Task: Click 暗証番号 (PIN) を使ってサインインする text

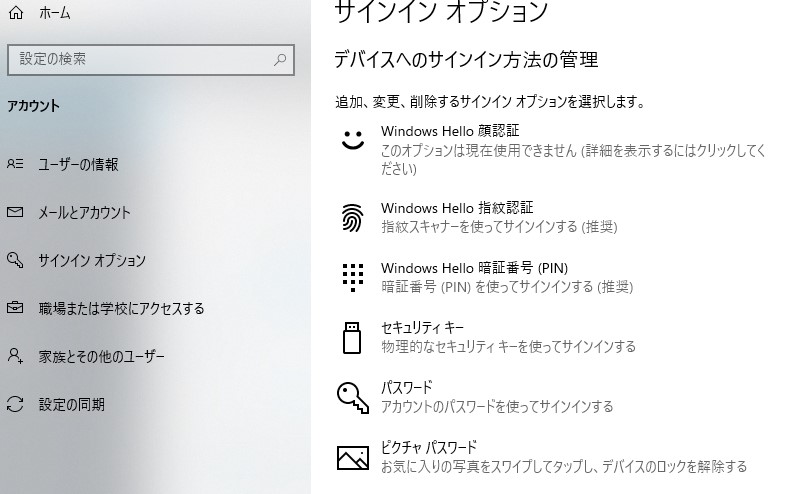Action: pos(507,287)
